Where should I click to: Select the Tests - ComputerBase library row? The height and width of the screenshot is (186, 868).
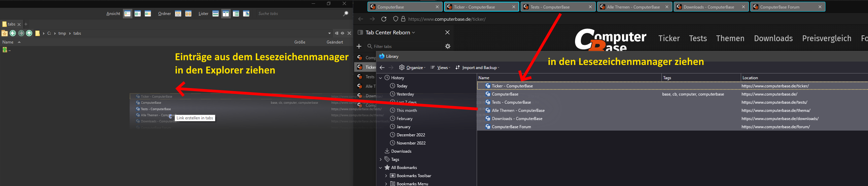672,102
